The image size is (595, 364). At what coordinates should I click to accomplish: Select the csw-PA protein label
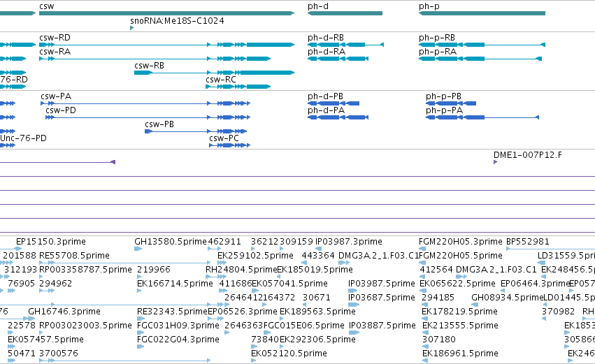[56, 96]
